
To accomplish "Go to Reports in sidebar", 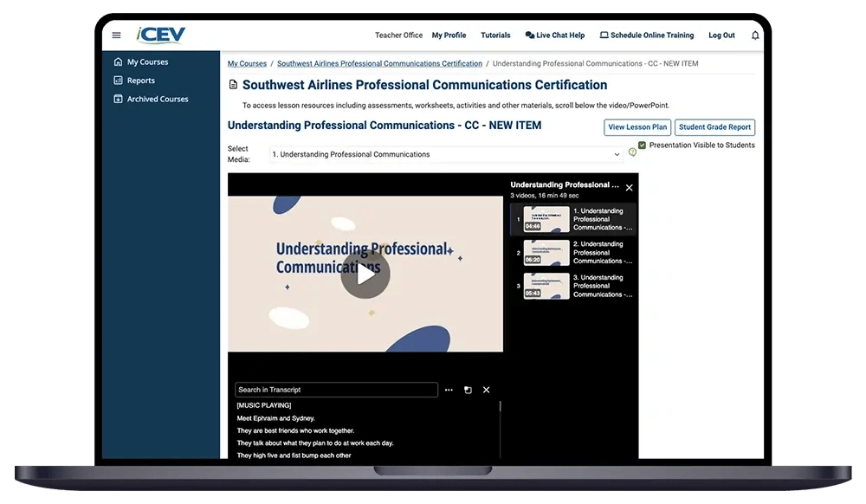I will (141, 81).
